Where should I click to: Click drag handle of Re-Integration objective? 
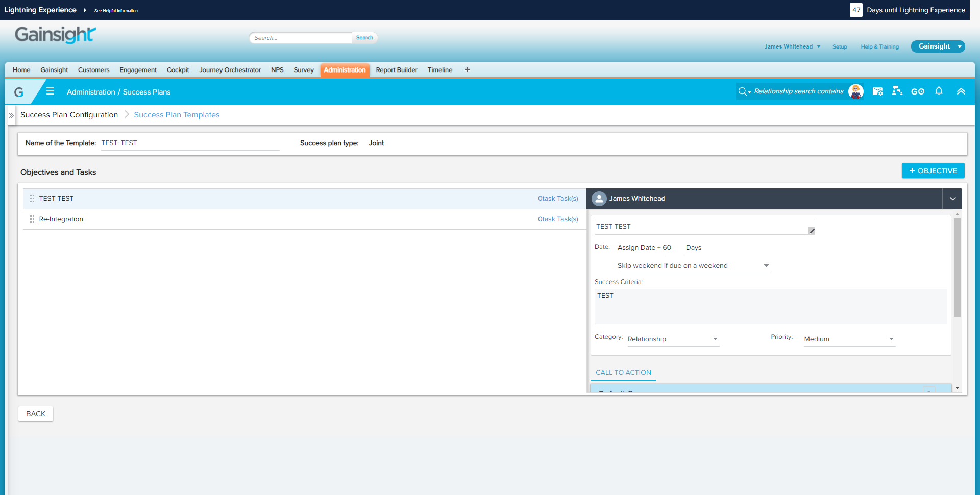click(32, 219)
